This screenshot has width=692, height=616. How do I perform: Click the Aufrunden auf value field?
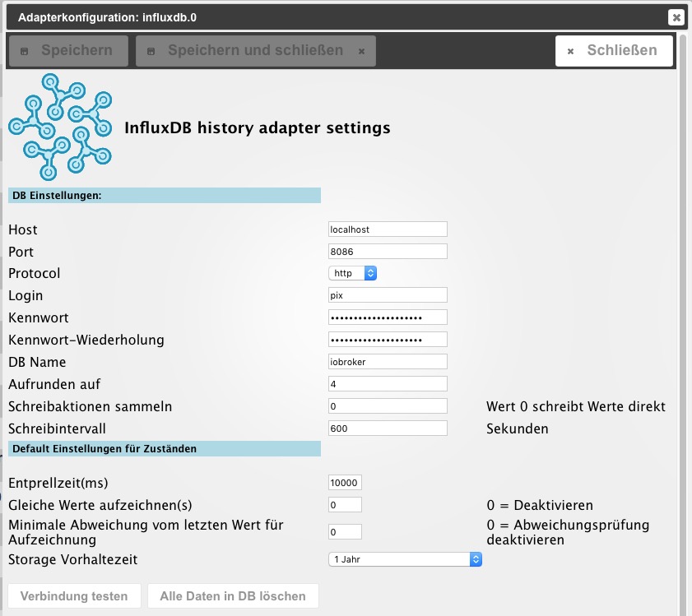point(388,383)
